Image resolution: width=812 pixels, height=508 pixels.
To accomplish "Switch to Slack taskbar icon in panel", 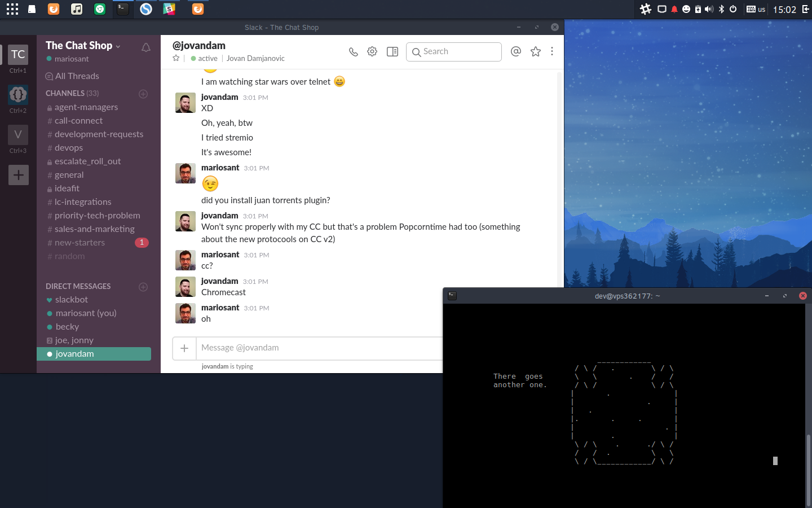I will pos(169,9).
